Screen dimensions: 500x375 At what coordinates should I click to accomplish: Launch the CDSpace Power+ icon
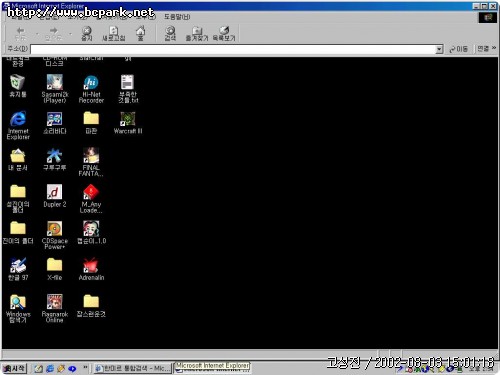click(x=54, y=235)
